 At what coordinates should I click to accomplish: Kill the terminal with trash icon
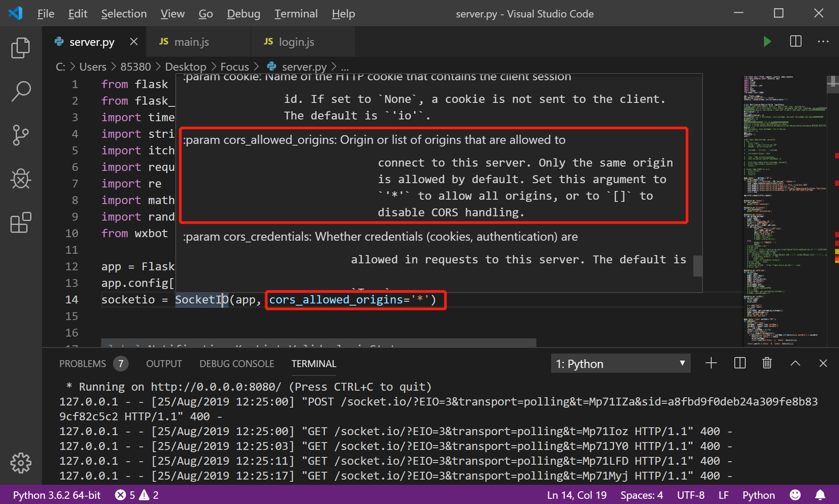point(767,363)
